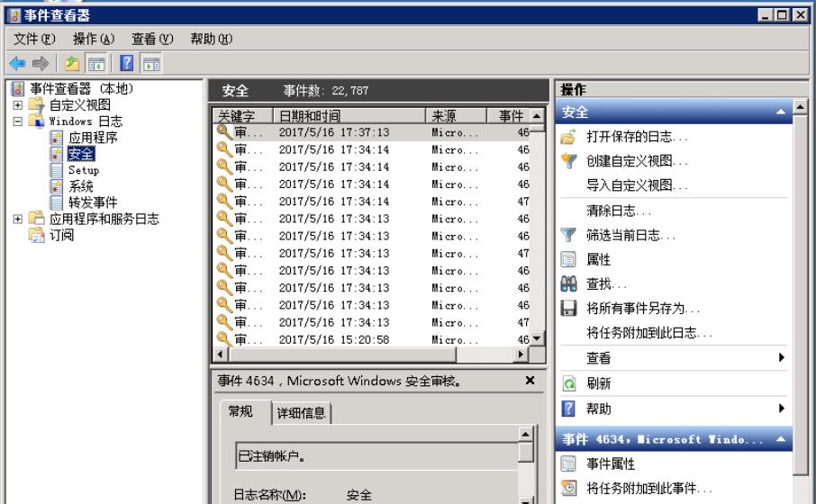
Task: Click the floppy disk icon for 将所有事件另存为
Action: pos(568,309)
